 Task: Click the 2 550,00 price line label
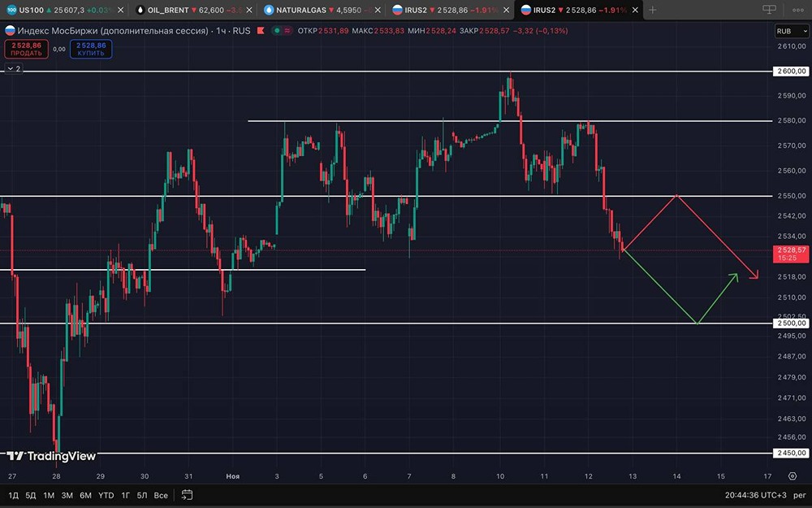(790, 195)
